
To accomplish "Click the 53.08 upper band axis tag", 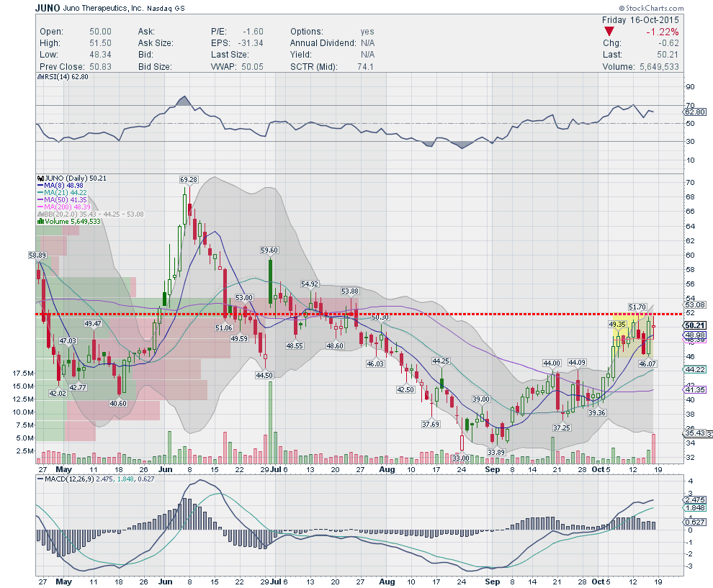I will point(695,304).
